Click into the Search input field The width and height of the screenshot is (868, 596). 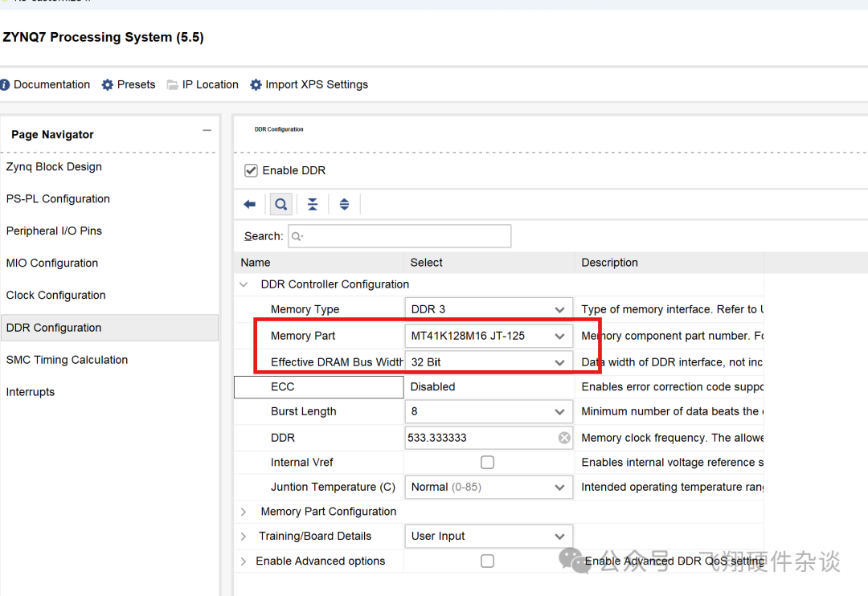(399, 236)
